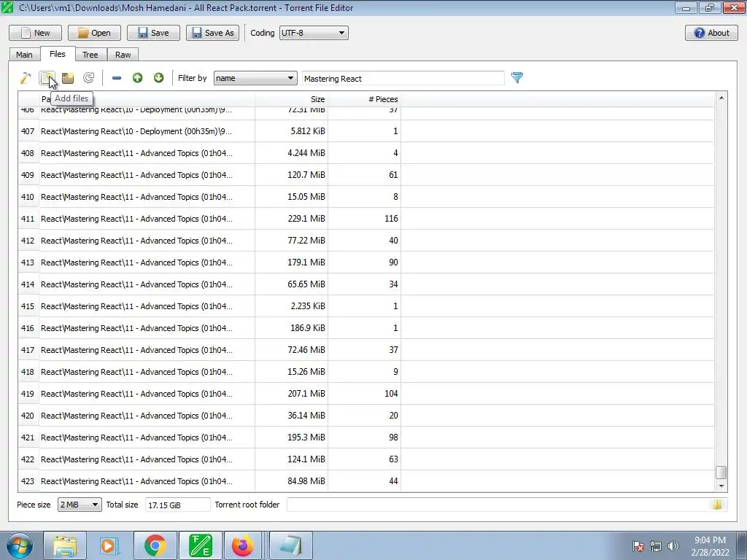747x560 pixels.
Task: Click the # Pieces column header
Action: [x=364, y=99]
